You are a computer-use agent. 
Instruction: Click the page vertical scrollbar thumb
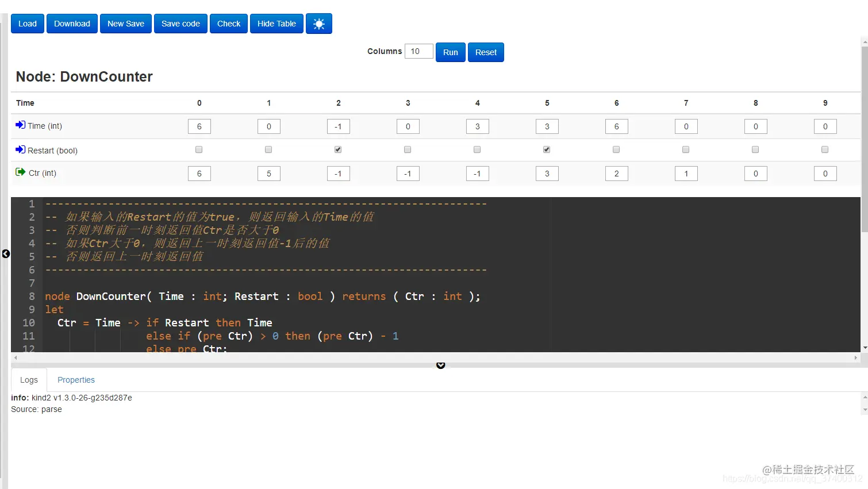tap(865, 139)
